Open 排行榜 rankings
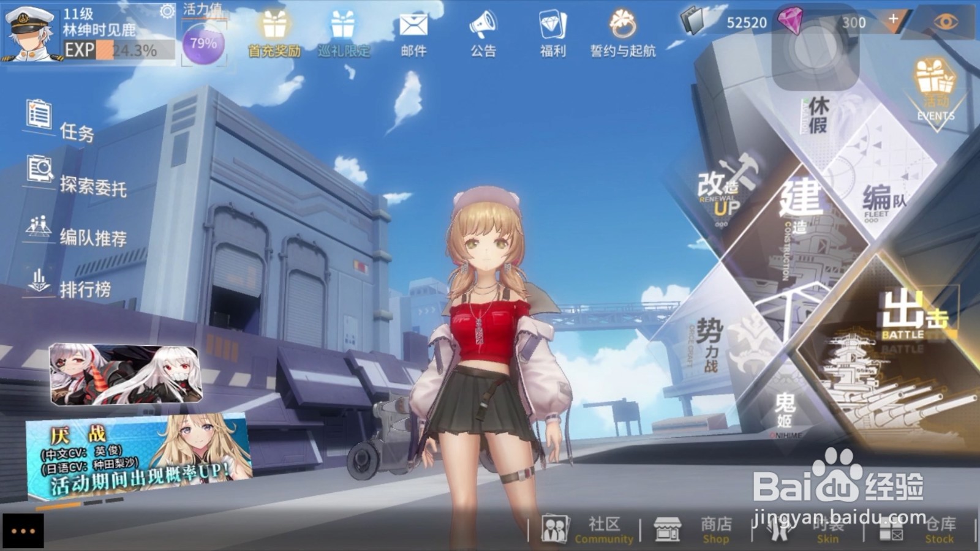This screenshot has height=551, width=980. coord(69,283)
